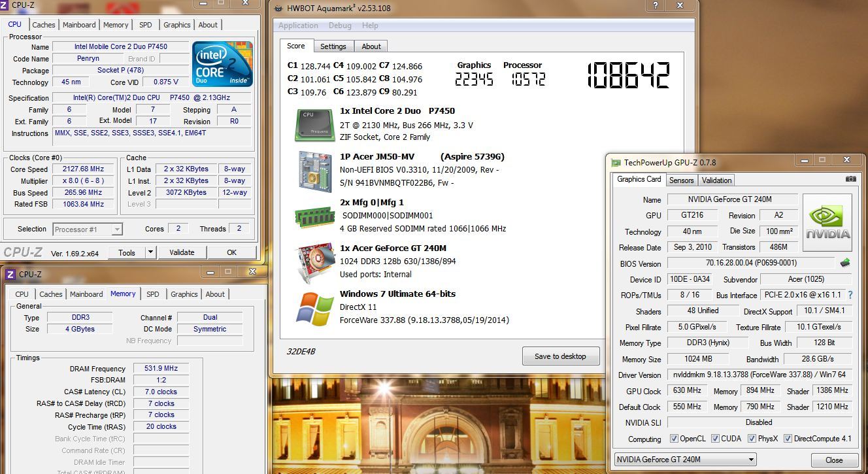Click the Aquamark help question mark button

655,5
